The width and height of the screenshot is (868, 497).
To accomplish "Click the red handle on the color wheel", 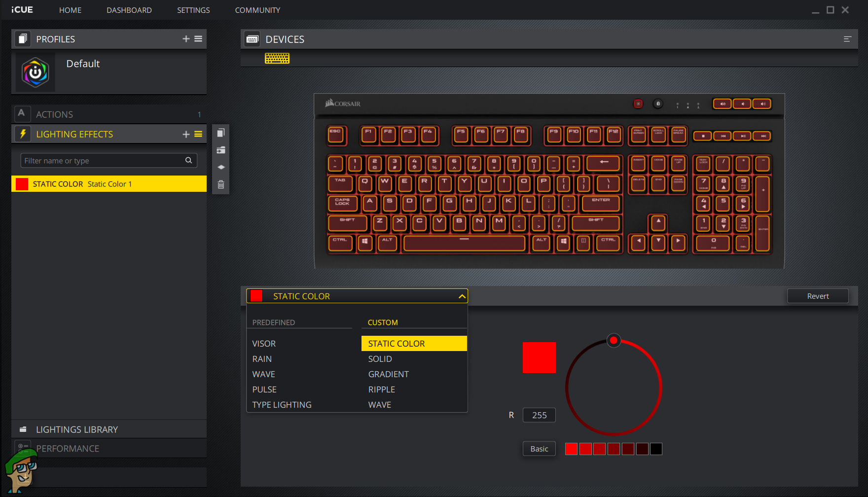I will (614, 340).
